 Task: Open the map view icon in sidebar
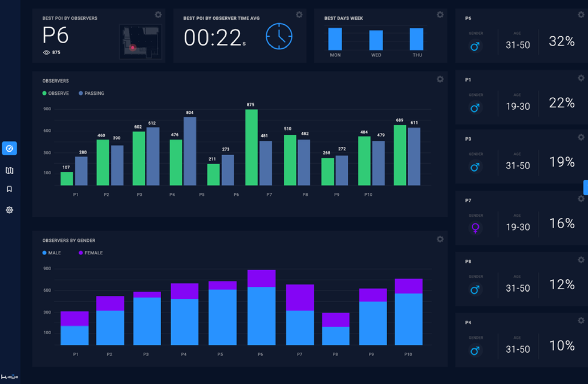point(9,170)
